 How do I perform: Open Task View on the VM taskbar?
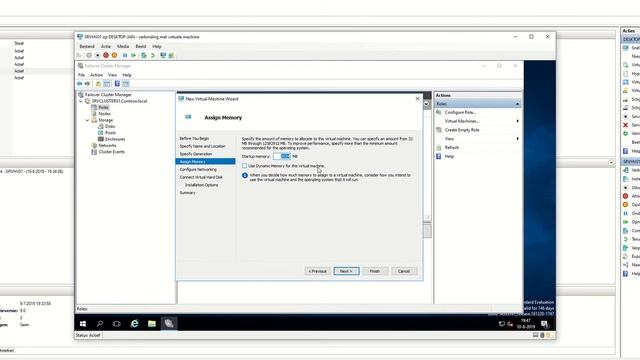[117, 324]
